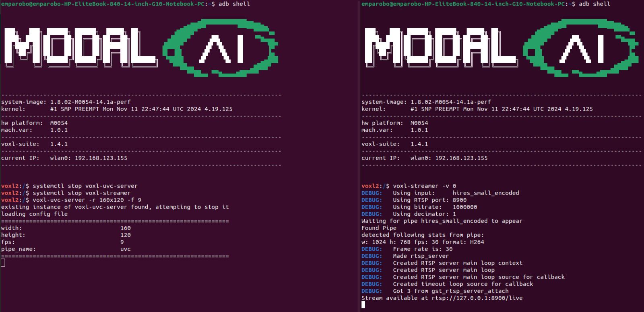Click the system-image version line in the left terminal
644x312 pixels.
tap(66, 102)
